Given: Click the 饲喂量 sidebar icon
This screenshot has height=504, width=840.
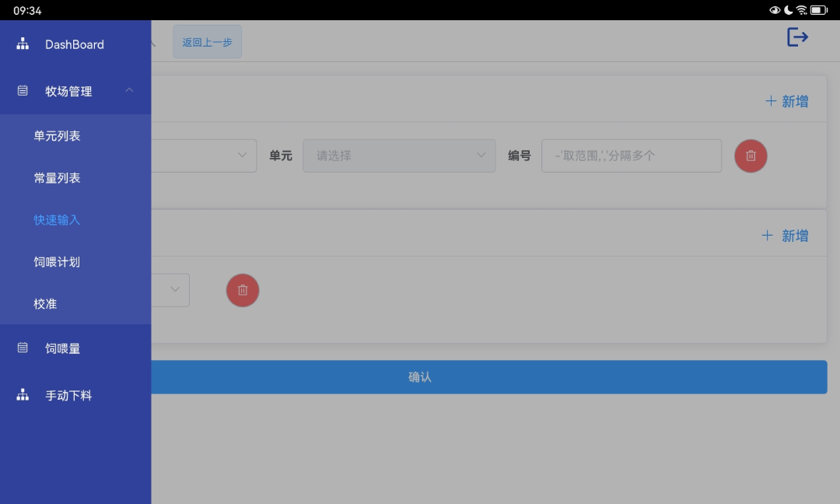Looking at the screenshot, I should (21, 348).
